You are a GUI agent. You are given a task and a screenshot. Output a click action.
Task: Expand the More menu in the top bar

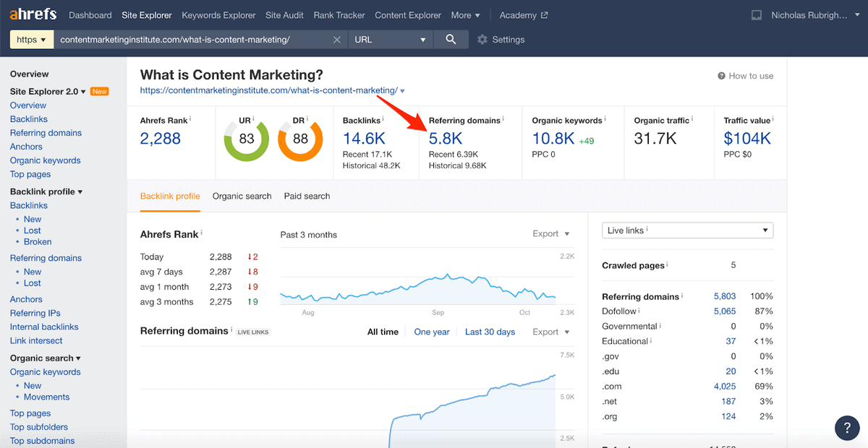click(x=465, y=15)
